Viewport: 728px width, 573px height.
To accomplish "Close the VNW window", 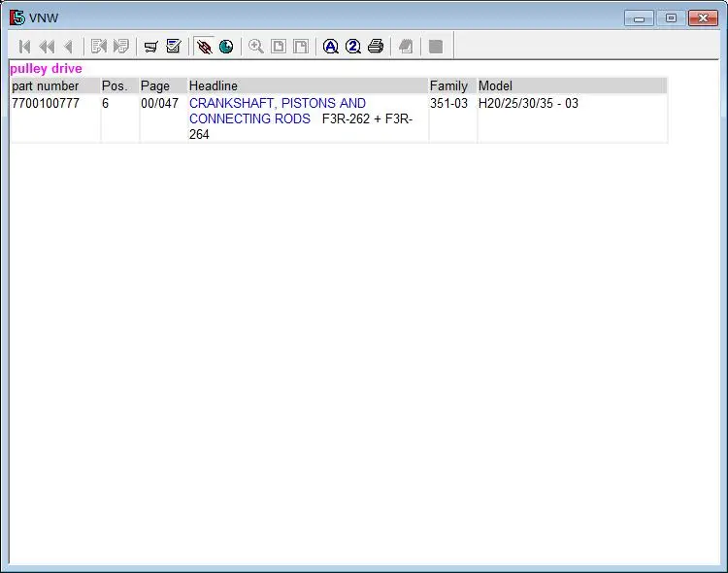I will (703, 18).
